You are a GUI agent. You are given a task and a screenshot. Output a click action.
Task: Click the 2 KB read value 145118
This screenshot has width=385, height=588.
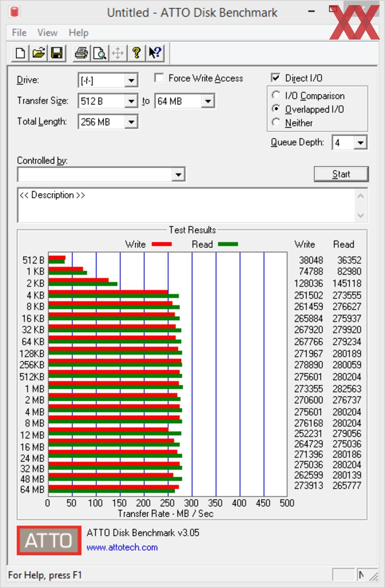point(347,283)
